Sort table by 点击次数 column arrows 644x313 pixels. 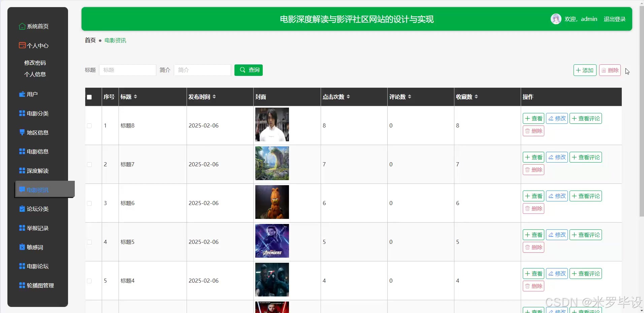348,97
